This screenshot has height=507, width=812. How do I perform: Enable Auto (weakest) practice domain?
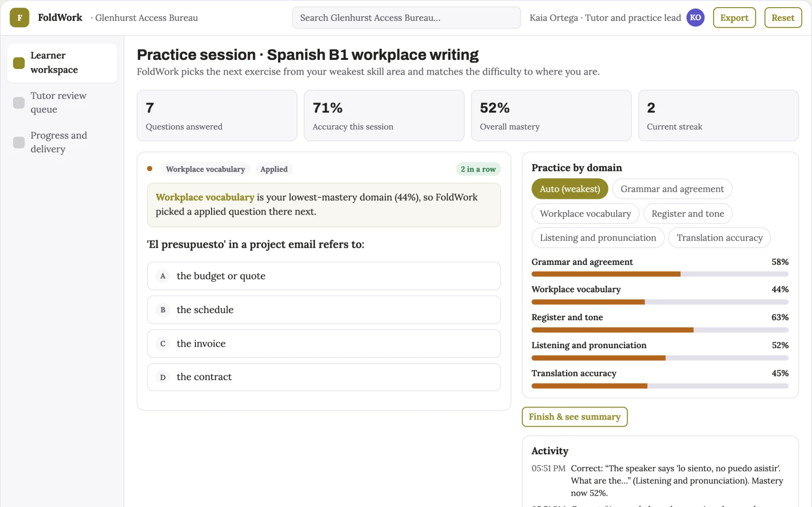click(x=570, y=189)
